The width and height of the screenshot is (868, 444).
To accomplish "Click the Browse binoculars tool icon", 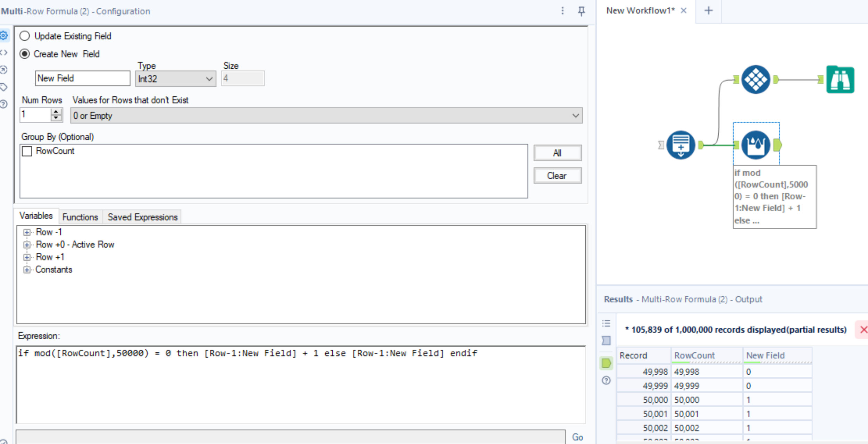I will (x=840, y=80).
